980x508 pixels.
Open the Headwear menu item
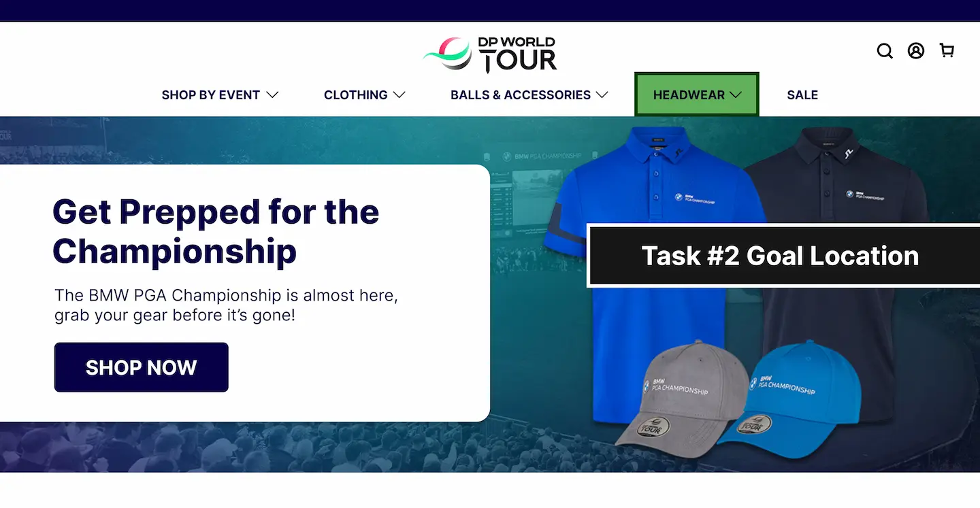click(697, 95)
